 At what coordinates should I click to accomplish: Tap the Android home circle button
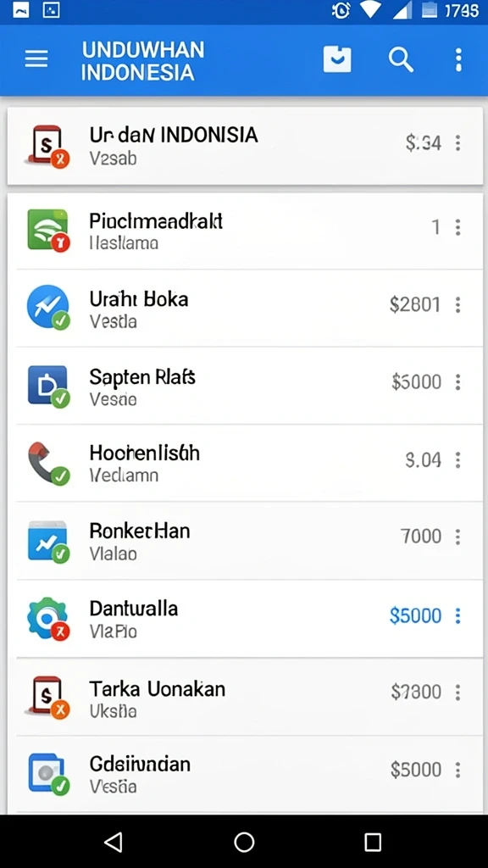coord(244,842)
